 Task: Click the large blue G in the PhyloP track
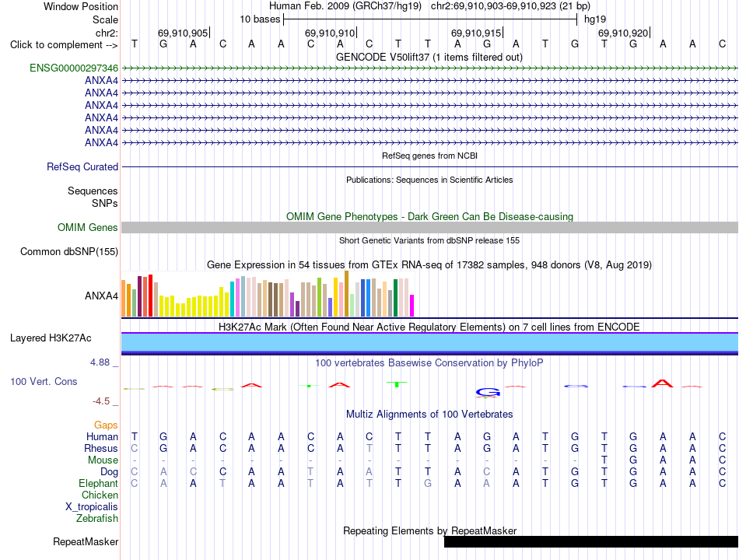pos(487,392)
